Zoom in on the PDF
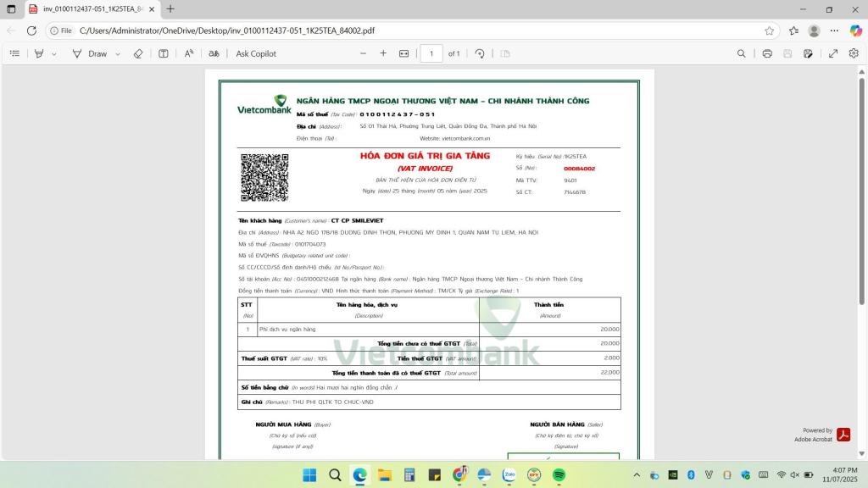868x488 pixels. click(383, 53)
